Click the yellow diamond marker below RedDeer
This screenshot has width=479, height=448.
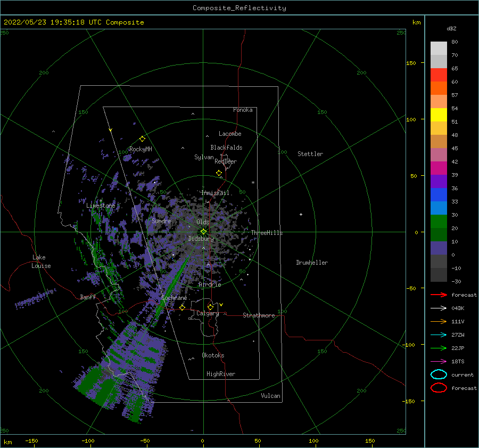click(219, 173)
